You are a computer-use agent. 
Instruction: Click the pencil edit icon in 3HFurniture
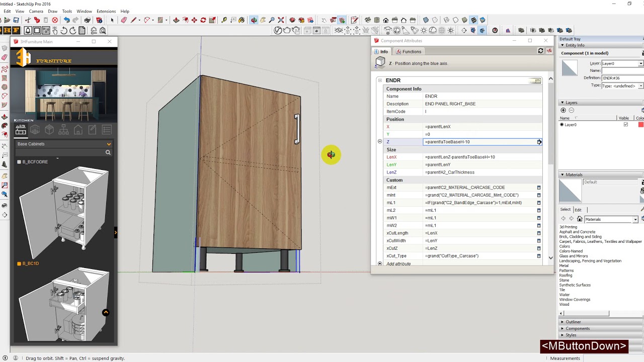[x=92, y=130]
